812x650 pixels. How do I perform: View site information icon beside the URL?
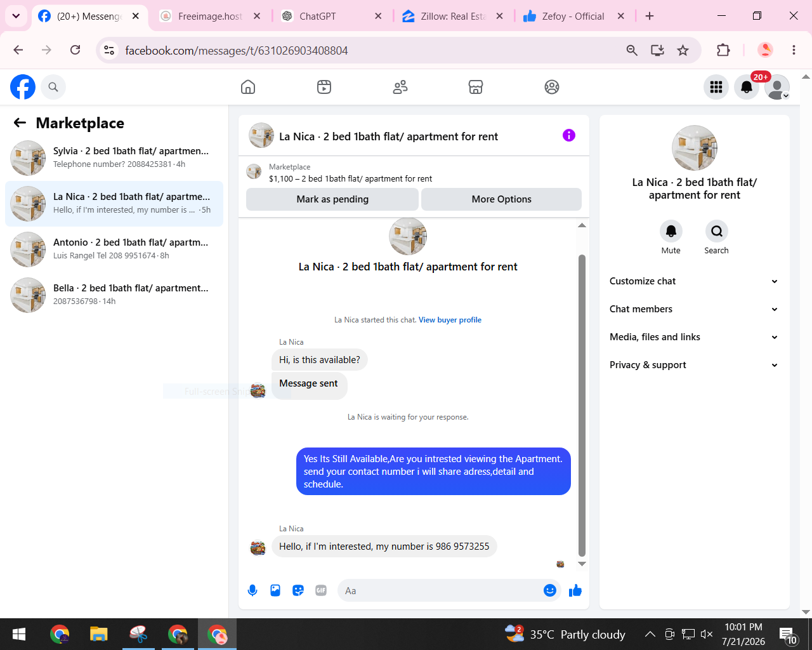(x=109, y=50)
